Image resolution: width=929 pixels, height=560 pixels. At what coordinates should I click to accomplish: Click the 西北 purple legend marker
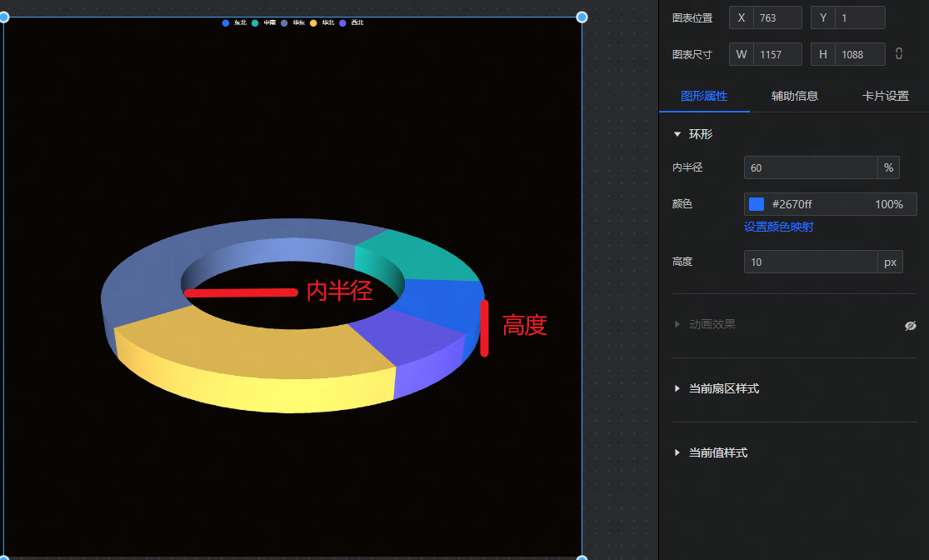pos(342,22)
